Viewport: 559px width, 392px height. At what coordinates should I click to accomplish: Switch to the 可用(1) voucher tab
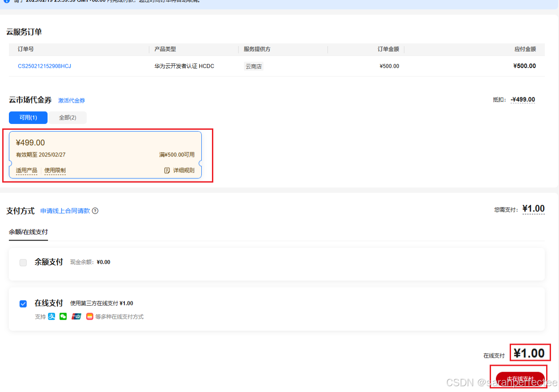coord(28,118)
